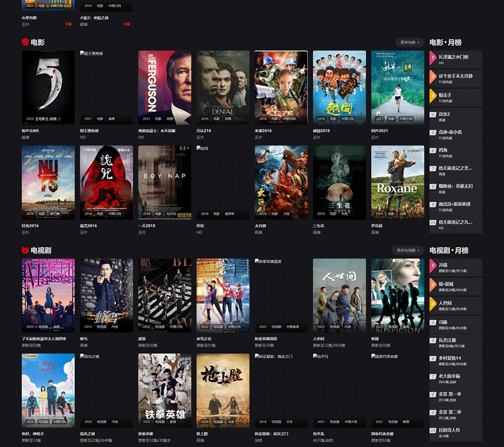
Task: Open the 枪上膛 series poster
Action: tap(223, 390)
